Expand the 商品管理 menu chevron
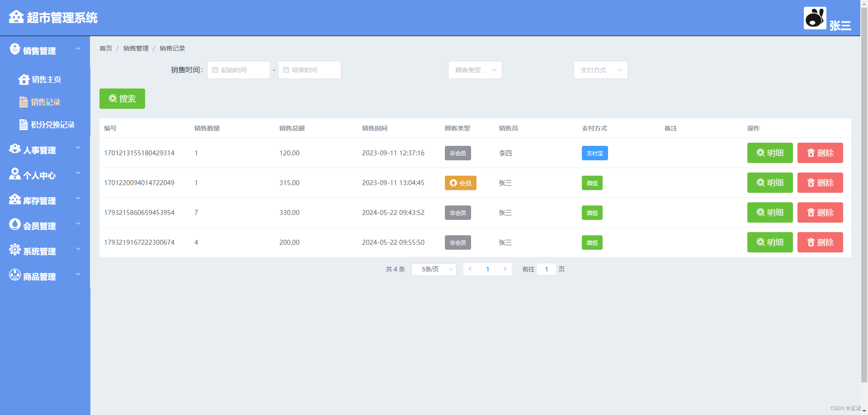868x415 pixels. pos(78,274)
